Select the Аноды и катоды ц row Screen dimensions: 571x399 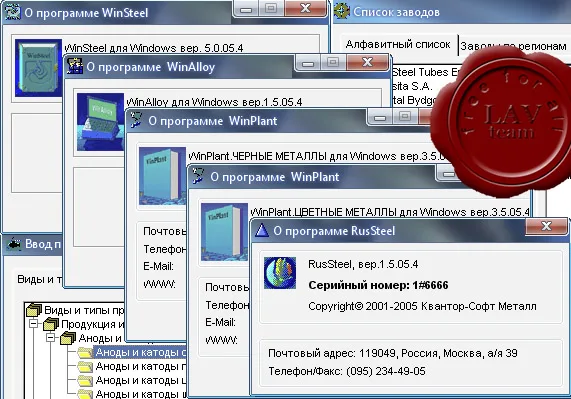pyautogui.click(x=141, y=380)
